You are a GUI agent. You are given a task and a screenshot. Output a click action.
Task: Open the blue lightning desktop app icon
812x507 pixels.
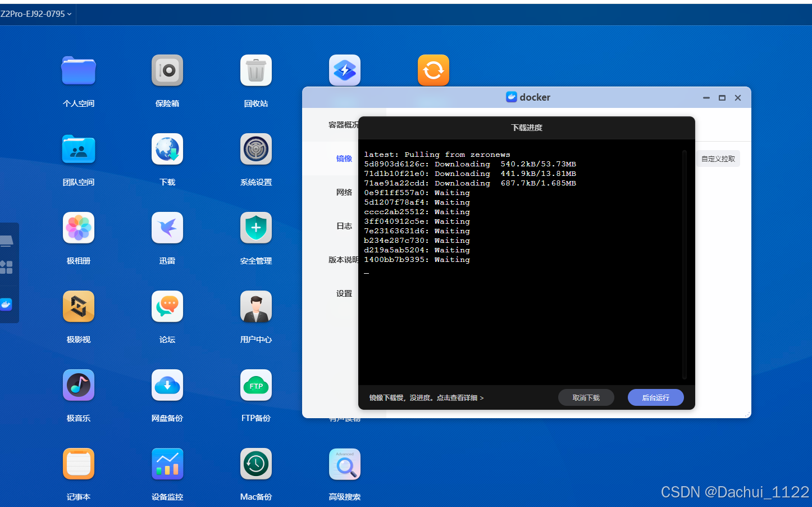[345, 70]
